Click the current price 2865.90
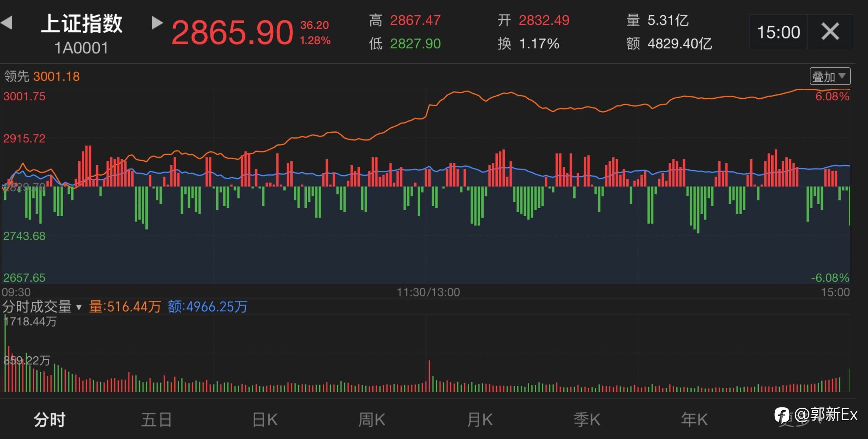This screenshot has height=439, width=868. (232, 33)
